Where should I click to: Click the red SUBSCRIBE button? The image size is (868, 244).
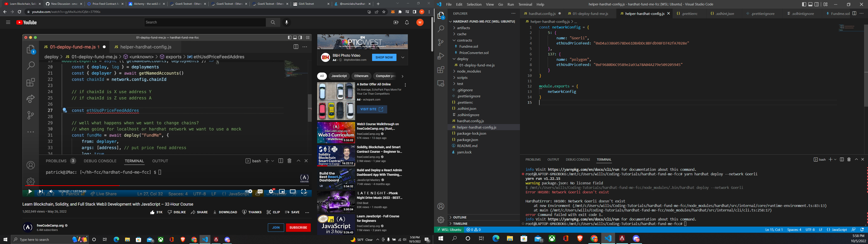pos(298,228)
